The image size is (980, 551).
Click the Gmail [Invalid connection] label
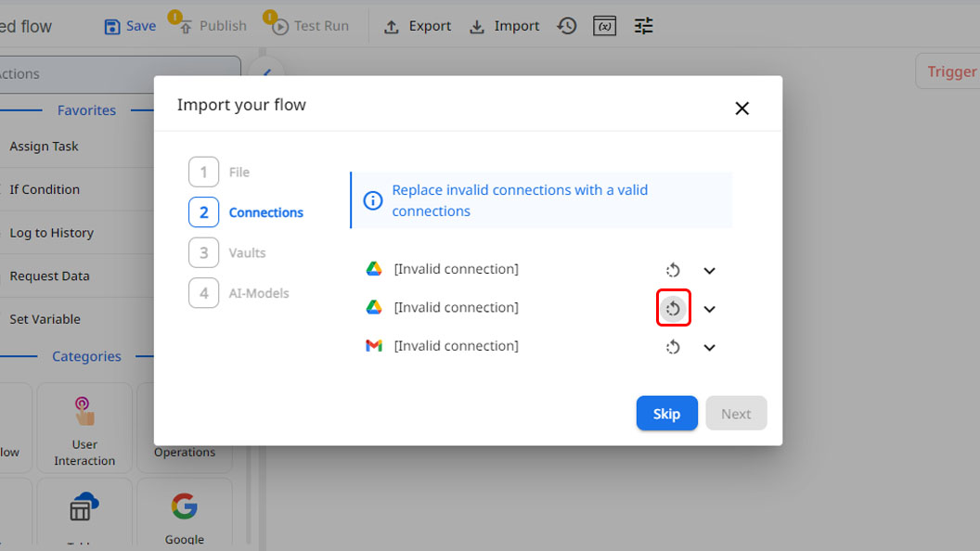click(457, 345)
